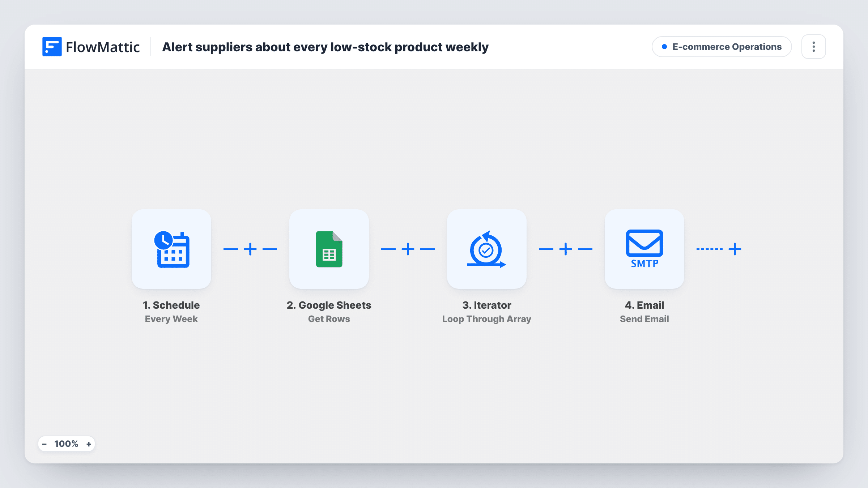868x488 pixels.
Task: Click the 100% zoom level label
Action: [66, 444]
